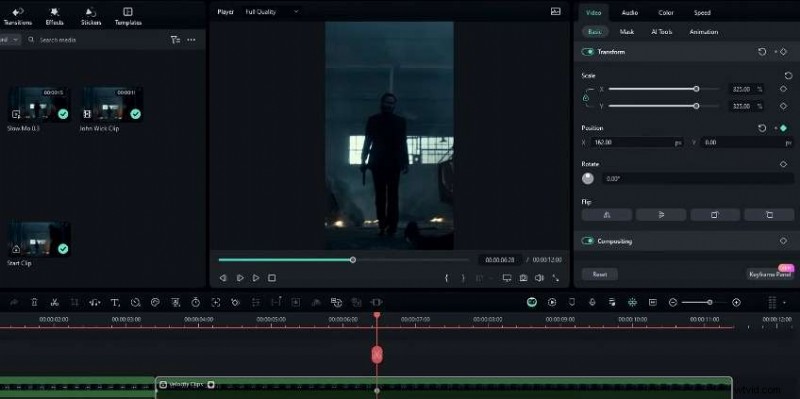Click the flip horizontal button

click(607, 215)
